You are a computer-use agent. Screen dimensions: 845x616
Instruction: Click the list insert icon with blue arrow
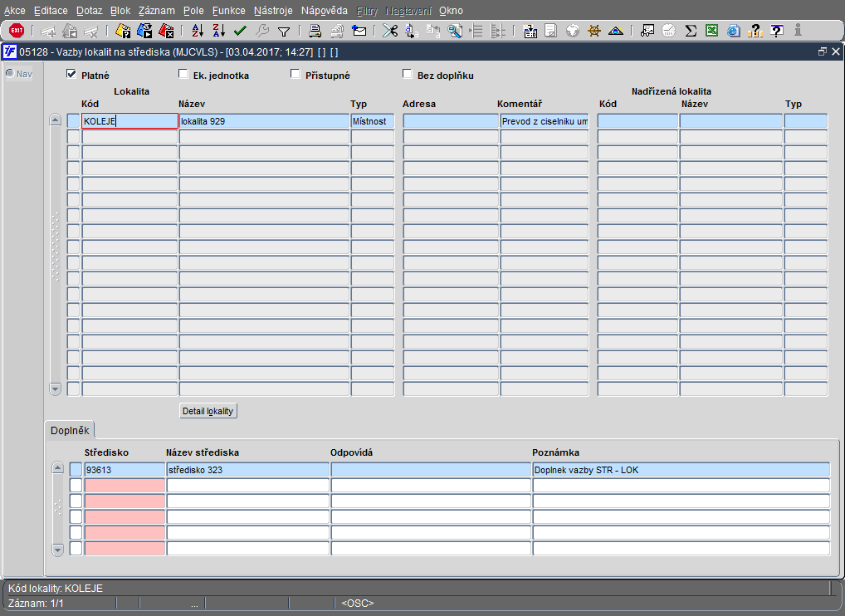pos(530,31)
